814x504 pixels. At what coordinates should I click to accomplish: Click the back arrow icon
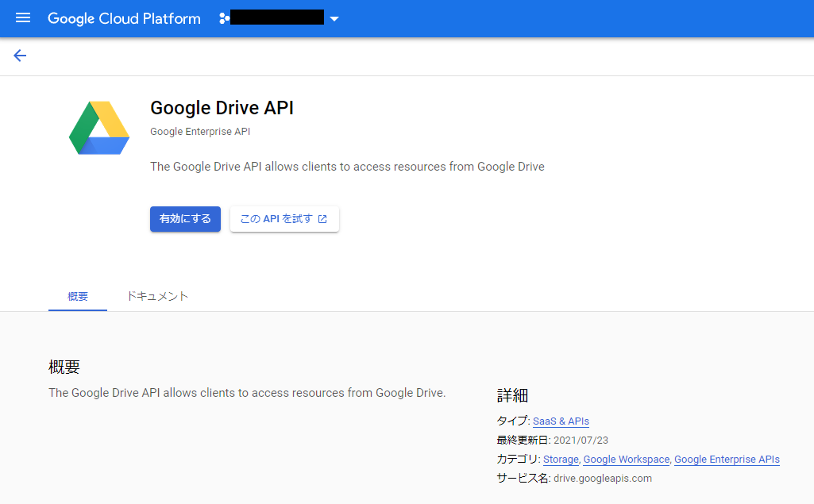20,56
